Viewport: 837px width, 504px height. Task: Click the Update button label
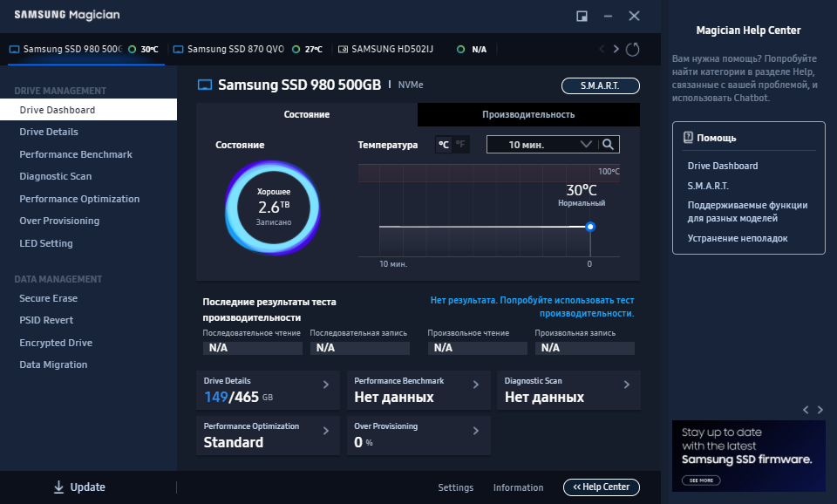click(87, 487)
